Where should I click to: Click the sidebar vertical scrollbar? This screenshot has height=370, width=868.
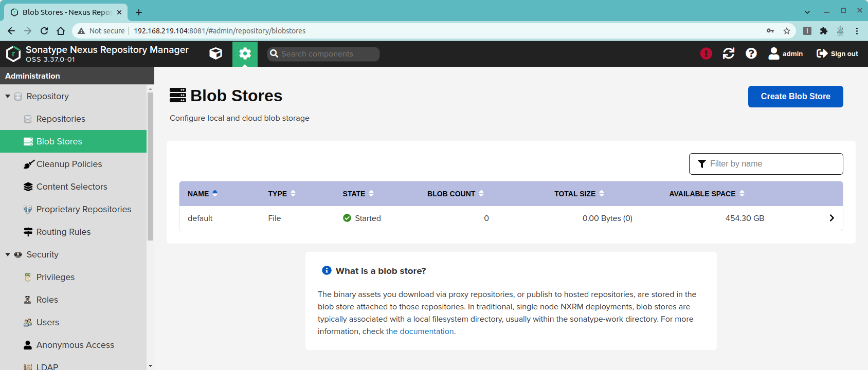(x=150, y=167)
